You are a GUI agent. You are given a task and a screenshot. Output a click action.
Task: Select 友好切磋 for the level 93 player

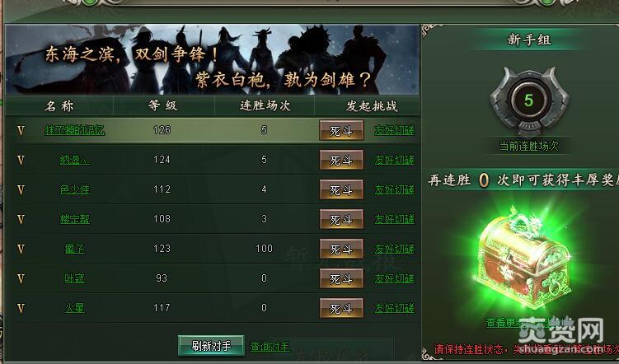click(x=394, y=278)
